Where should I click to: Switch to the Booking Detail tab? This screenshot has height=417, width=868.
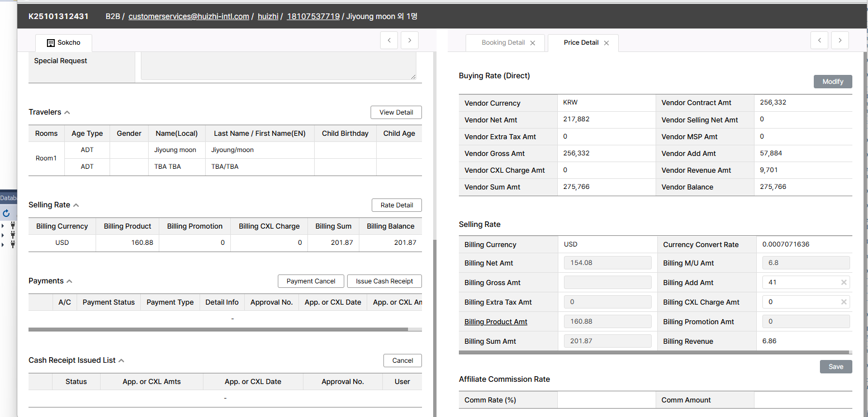(x=502, y=42)
